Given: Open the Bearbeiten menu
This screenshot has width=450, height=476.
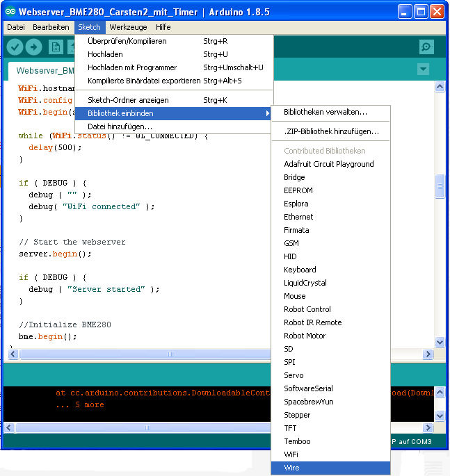Looking at the screenshot, I should coord(51,27).
